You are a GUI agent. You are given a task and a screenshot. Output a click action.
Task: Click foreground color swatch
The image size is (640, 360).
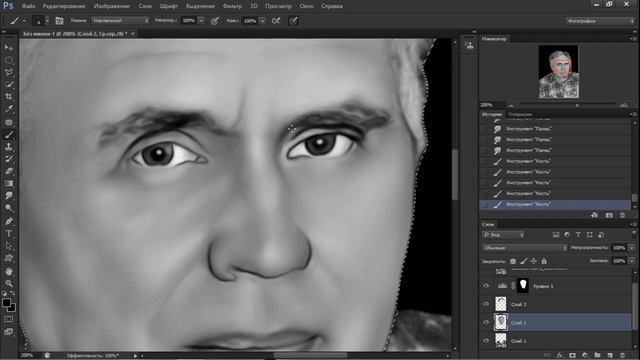point(6,303)
